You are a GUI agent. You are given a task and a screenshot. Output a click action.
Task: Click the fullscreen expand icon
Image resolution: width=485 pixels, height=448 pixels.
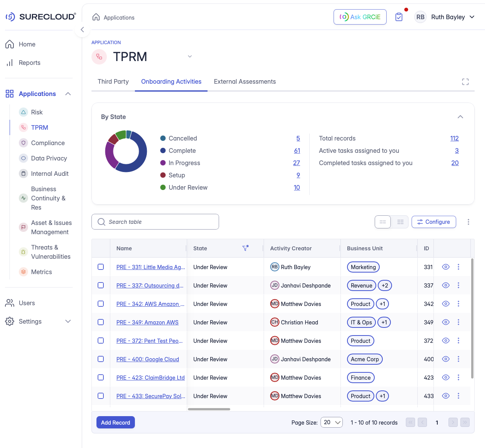pyautogui.click(x=465, y=82)
